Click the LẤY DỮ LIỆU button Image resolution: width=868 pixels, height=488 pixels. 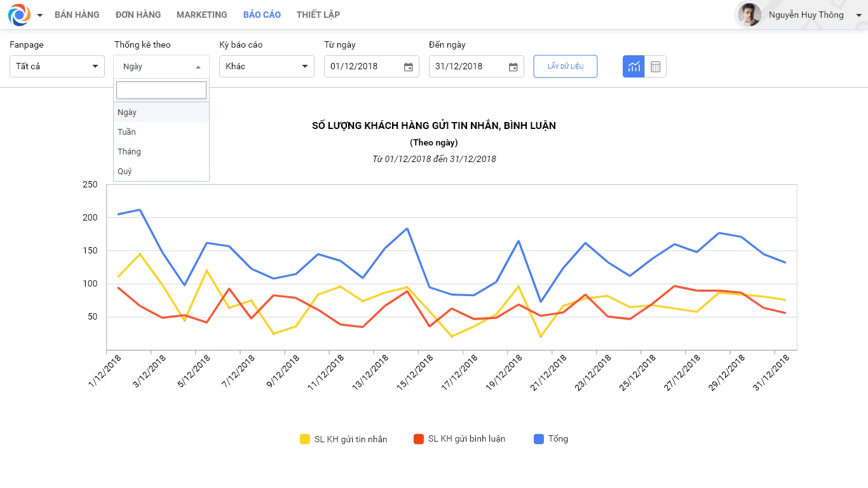pos(566,66)
